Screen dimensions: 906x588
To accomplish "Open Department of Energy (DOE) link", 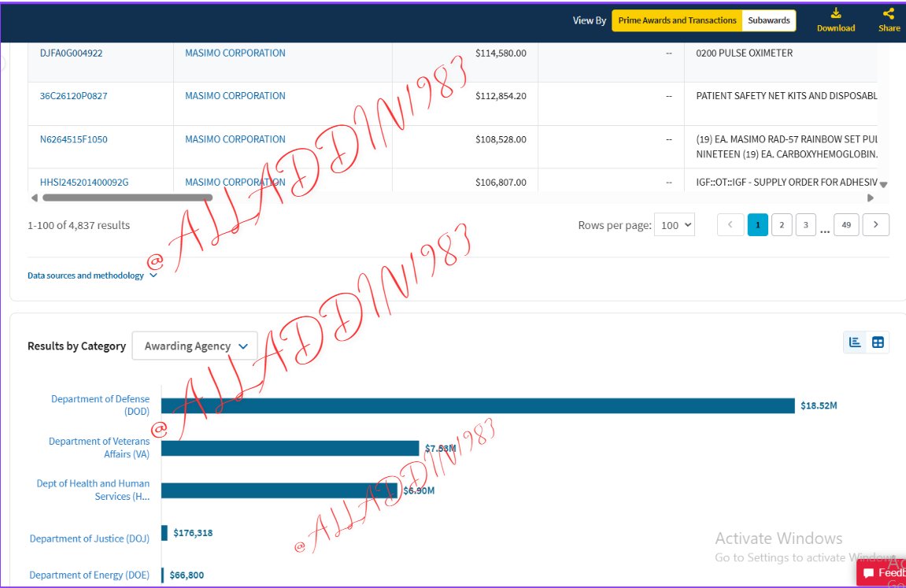I will pyautogui.click(x=90, y=575).
